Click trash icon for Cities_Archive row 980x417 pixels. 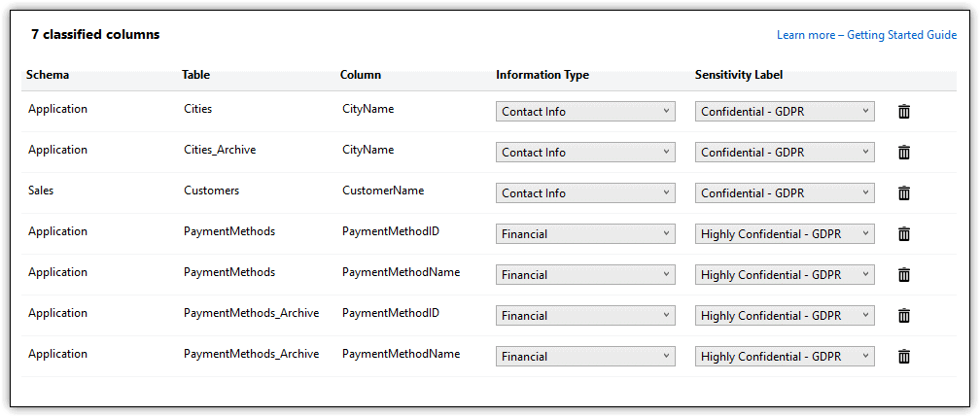click(904, 153)
